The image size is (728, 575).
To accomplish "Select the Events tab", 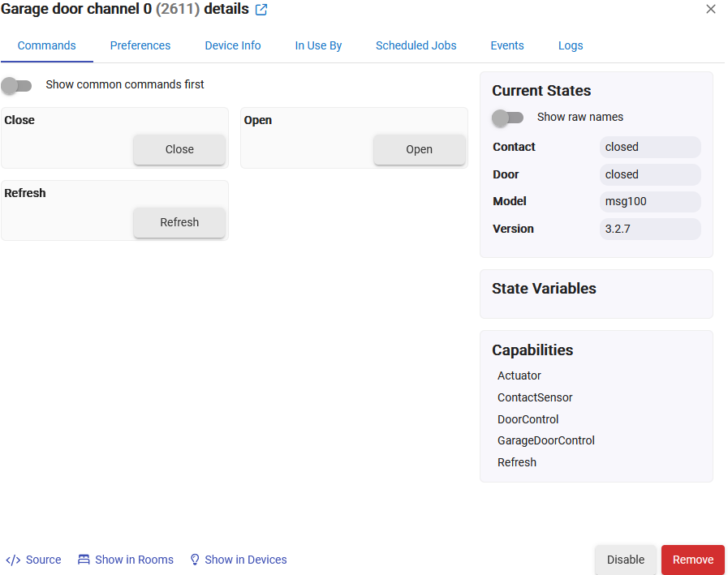I will [x=507, y=45].
